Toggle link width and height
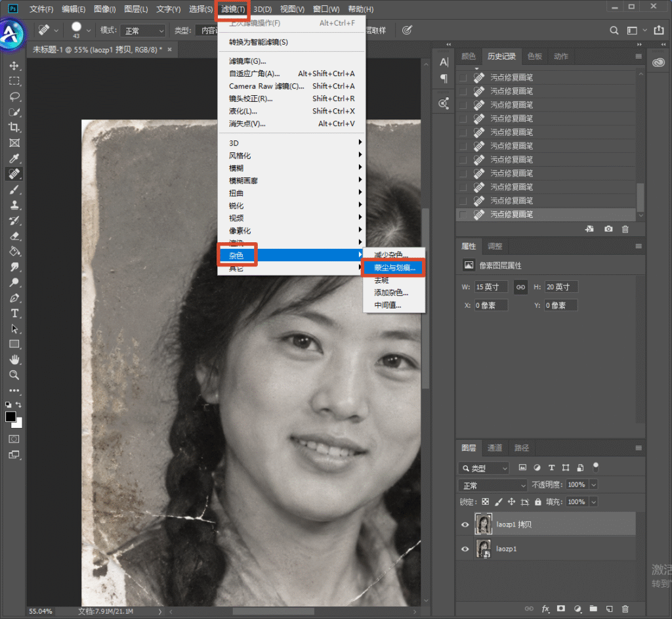Viewport: 672px width, 619px height. pyautogui.click(x=520, y=287)
